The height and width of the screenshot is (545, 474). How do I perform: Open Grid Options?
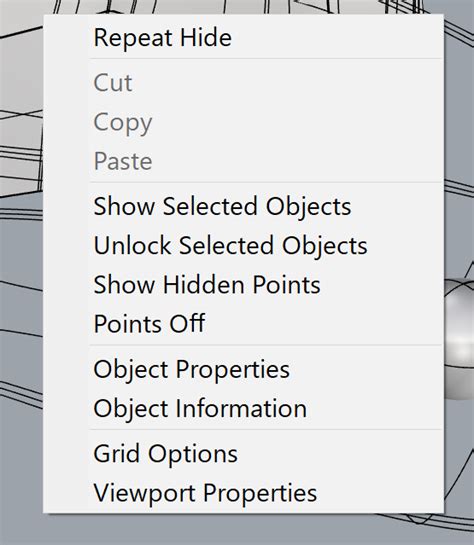(x=243, y=453)
